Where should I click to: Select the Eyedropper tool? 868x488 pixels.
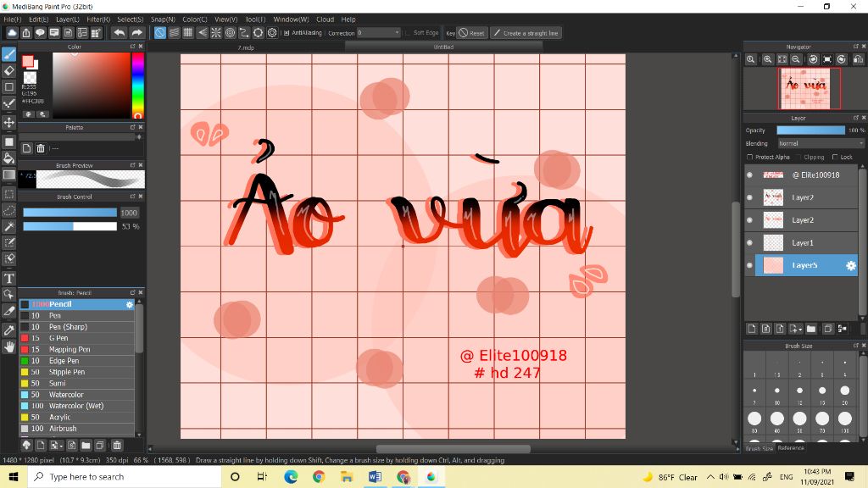point(8,330)
